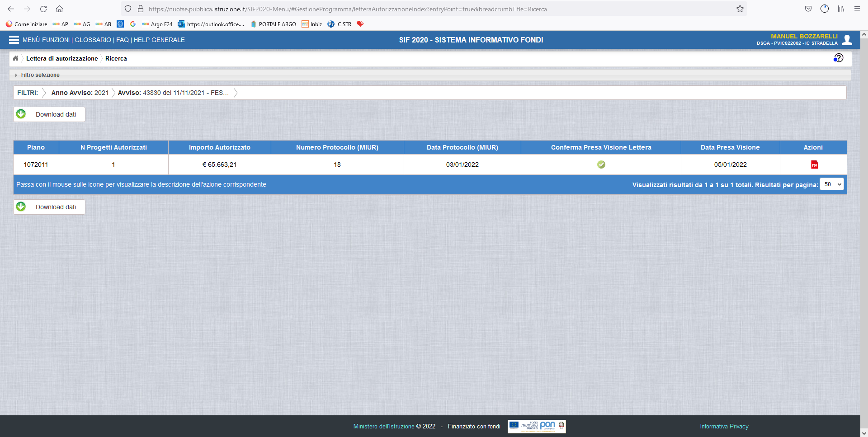
Task: Open the GLOSSARIO menu item
Action: pos(93,40)
